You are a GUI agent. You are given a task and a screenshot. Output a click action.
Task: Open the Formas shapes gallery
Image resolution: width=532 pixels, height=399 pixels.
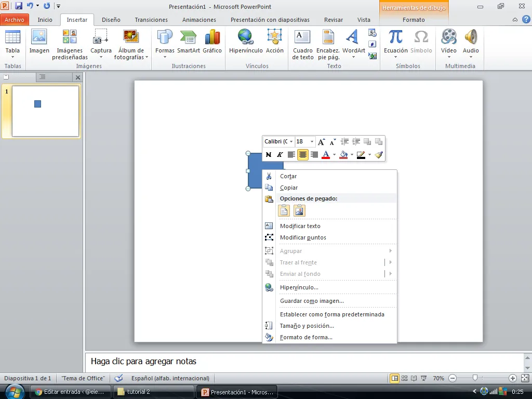[x=165, y=44]
